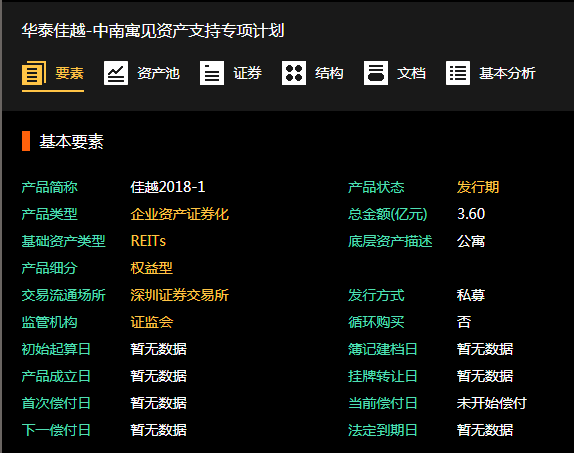This screenshot has width=574, height=453.
Task: Click the 下一偿付日 label
Action: 56,430
